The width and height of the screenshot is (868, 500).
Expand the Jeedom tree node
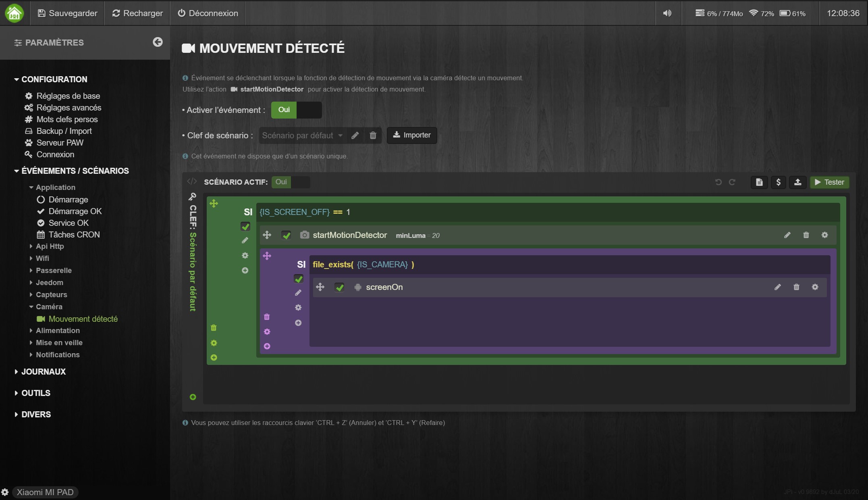click(49, 283)
